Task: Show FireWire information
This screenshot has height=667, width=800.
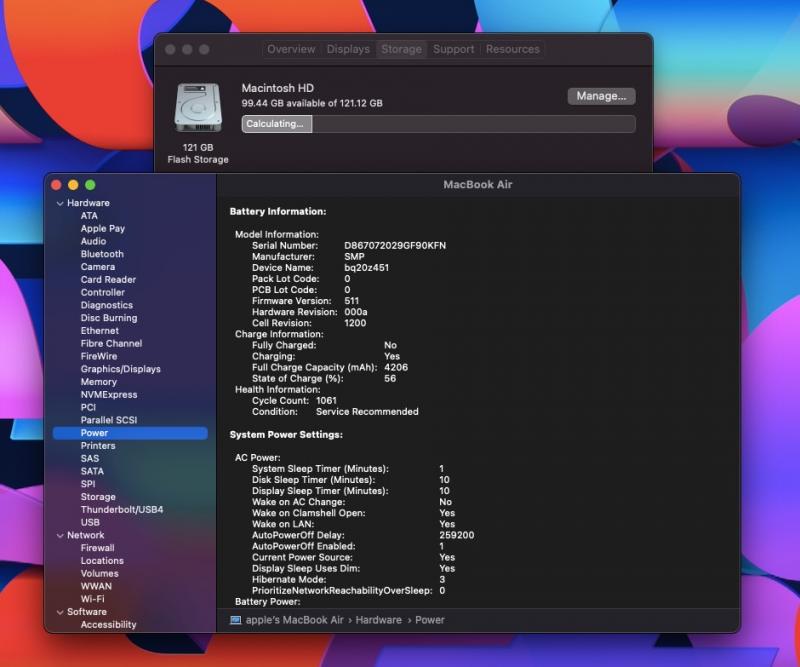Action: click(x=98, y=356)
